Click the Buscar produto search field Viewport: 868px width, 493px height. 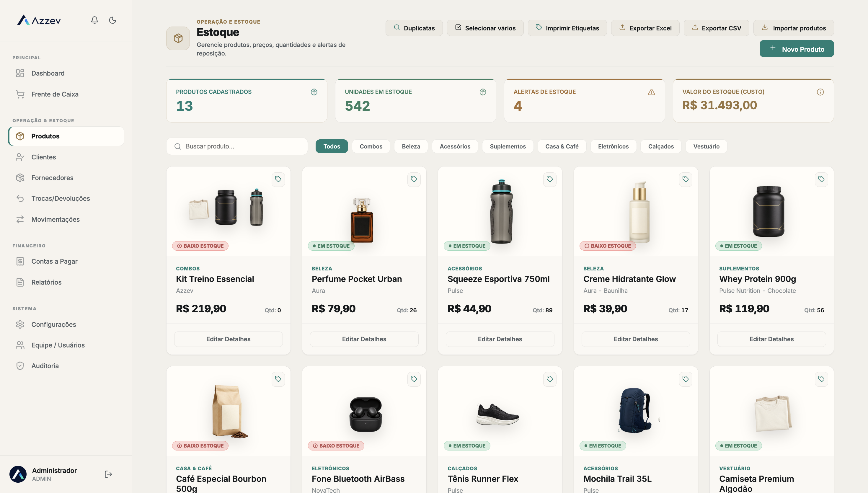point(237,146)
